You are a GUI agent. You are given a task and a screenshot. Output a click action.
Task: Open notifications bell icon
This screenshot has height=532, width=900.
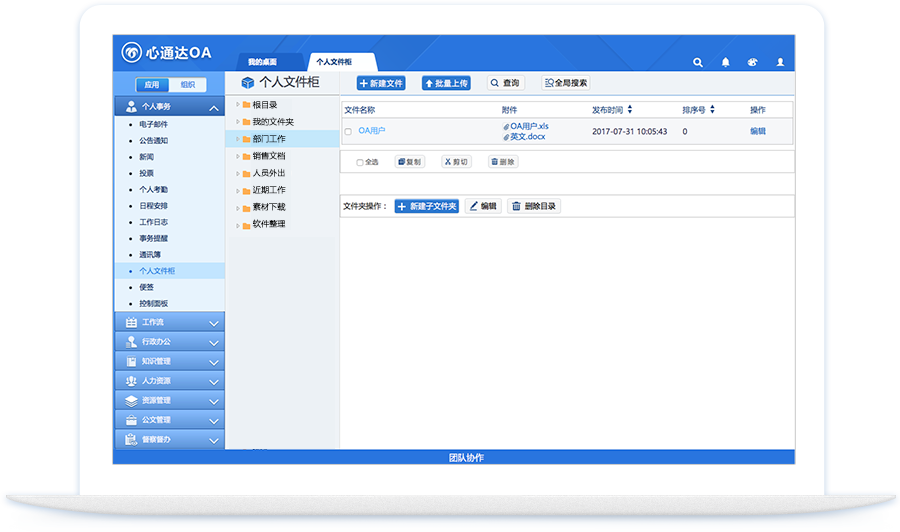click(726, 62)
